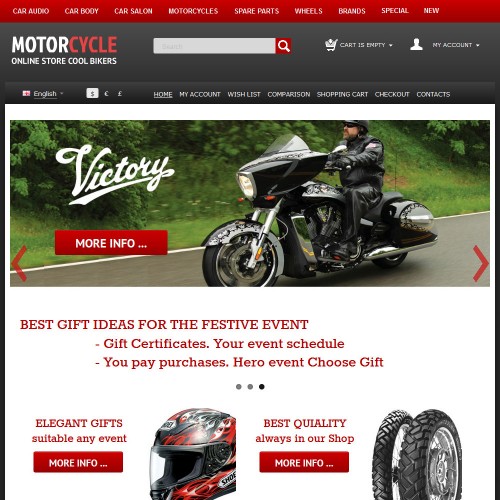Select the dollar currency symbol
The height and width of the screenshot is (500, 500).
pyautogui.click(x=92, y=93)
